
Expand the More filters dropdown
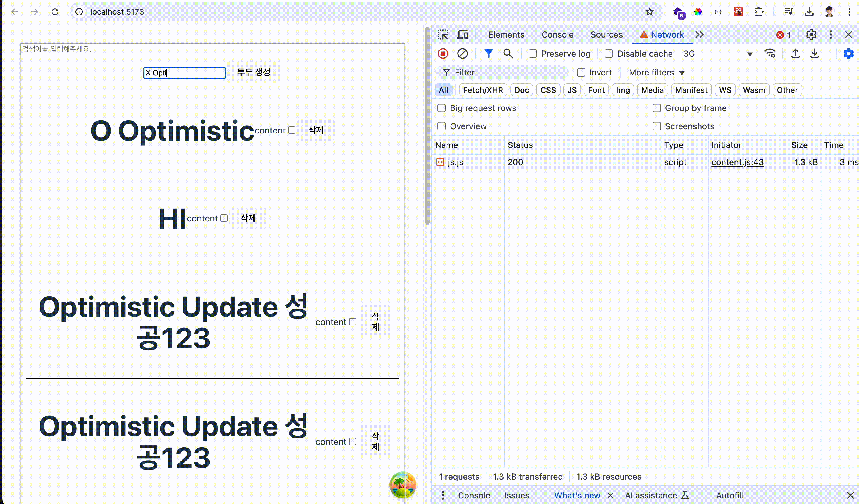click(656, 73)
